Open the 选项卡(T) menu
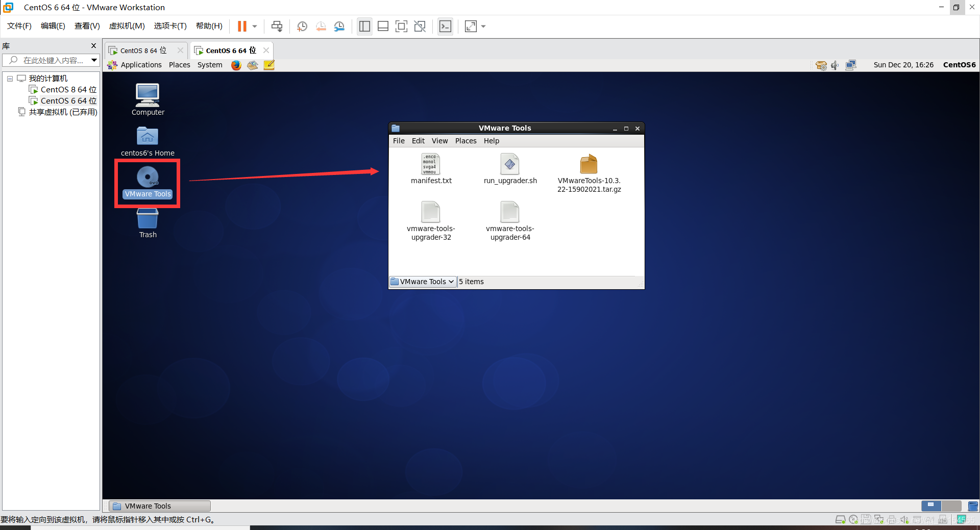The width and height of the screenshot is (980, 530). [x=170, y=26]
